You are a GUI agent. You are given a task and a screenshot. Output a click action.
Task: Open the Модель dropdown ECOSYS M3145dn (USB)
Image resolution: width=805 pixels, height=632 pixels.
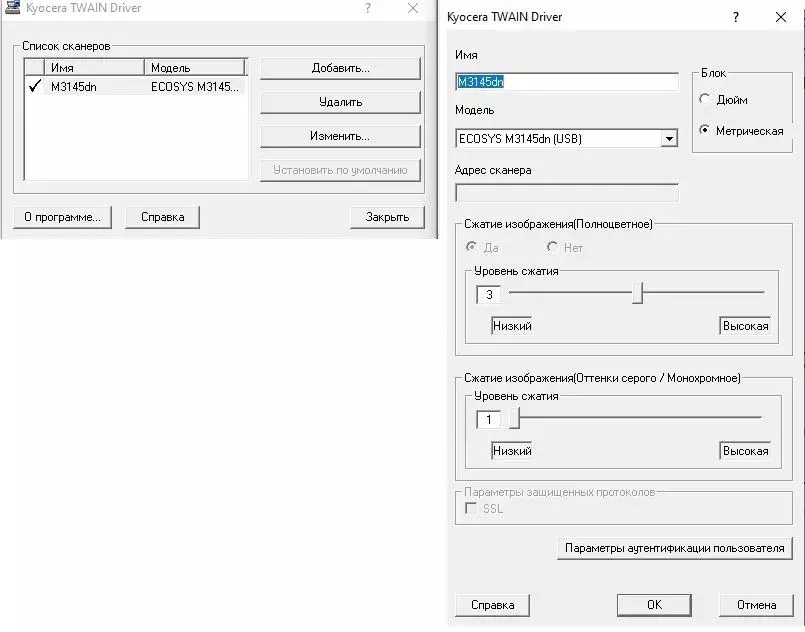(x=567, y=139)
